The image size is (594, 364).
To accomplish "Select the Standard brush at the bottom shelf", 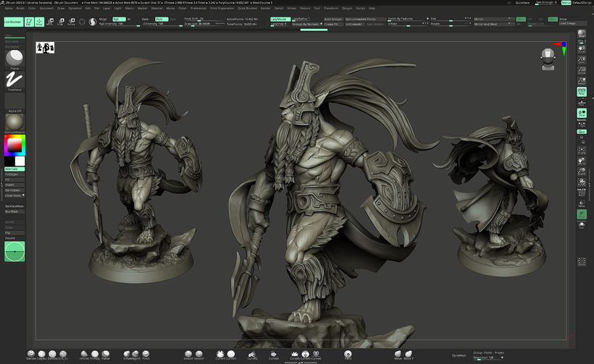I will click(32, 354).
